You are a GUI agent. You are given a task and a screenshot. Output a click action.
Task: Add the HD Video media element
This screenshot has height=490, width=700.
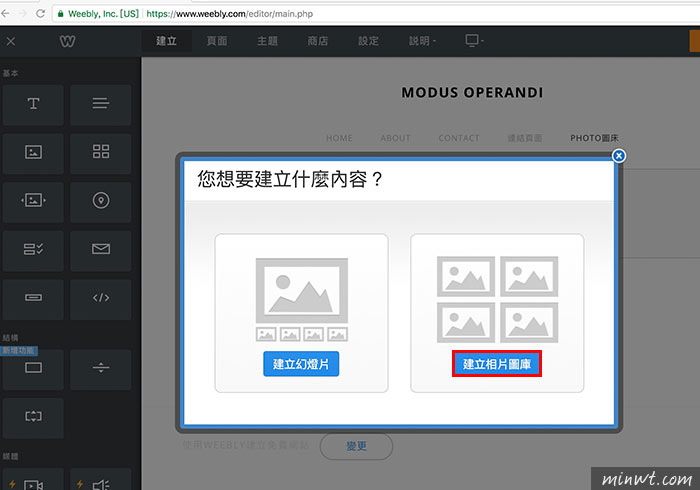[x=33, y=481]
